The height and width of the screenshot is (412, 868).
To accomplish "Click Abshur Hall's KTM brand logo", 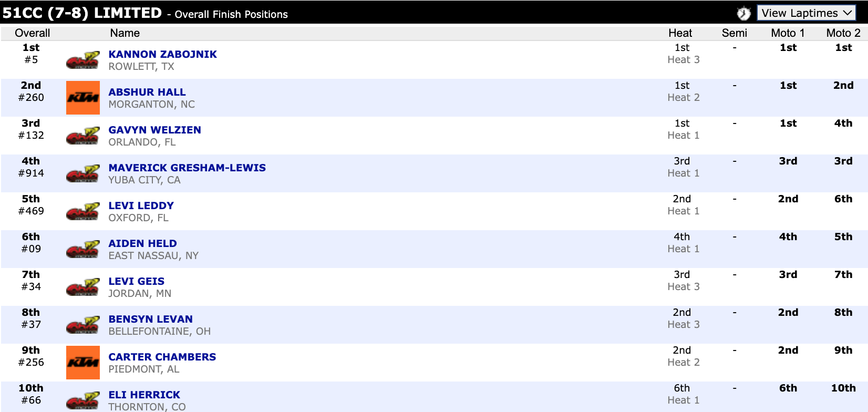I will pos(82,98).
